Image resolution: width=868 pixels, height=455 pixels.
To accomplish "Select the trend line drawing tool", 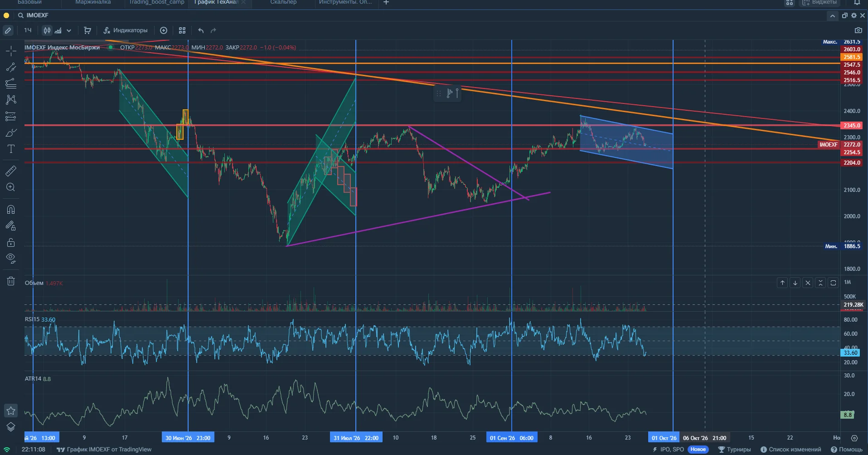I will (11, 68).
